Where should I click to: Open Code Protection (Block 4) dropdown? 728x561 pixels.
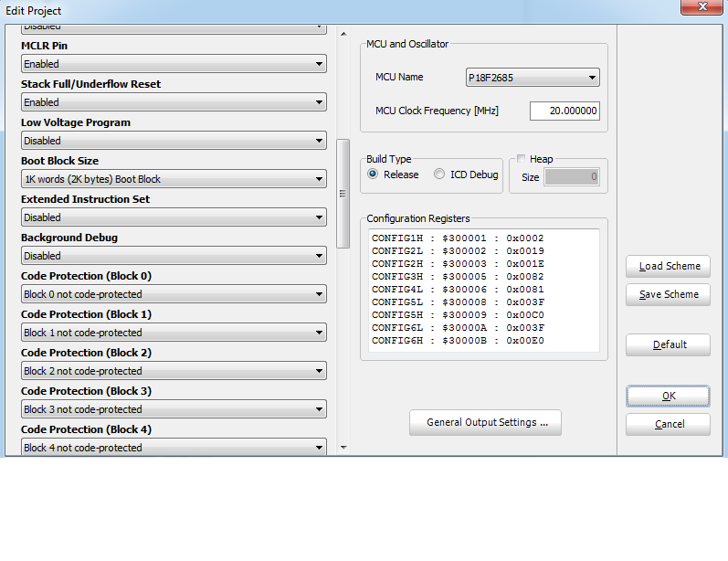pyautogui.click(x=174, y=447)
